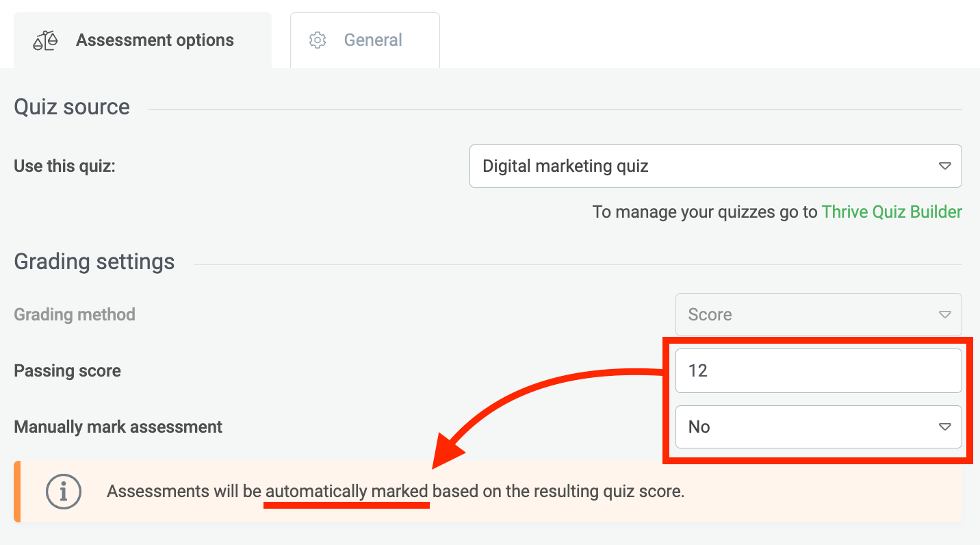Click the arrow on Manually mark dropdown
980x545 pixels.
[944, 427]
